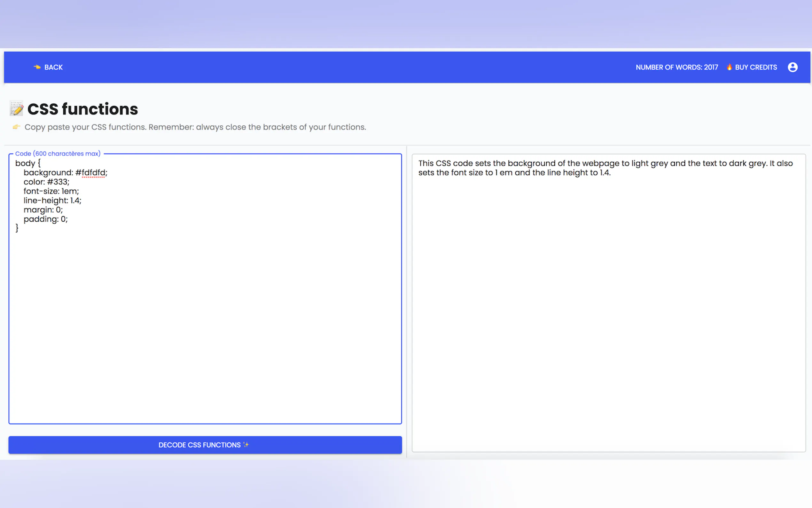Click the 'body {' first line of code
This screenshot has height=508, width=812.
[28, 163]
